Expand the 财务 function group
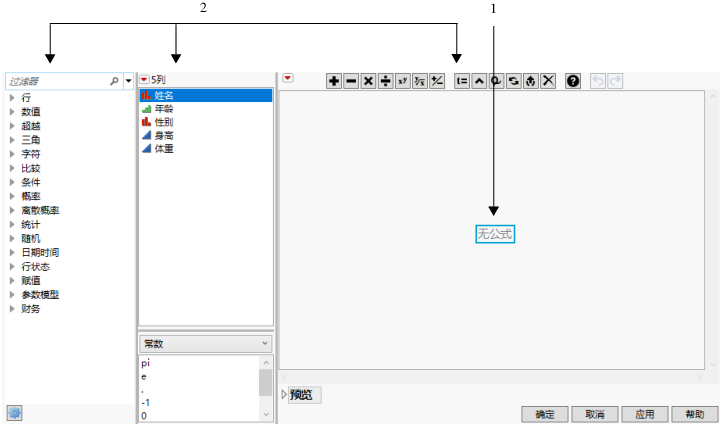Screen dimensions: 722x426 12,309
